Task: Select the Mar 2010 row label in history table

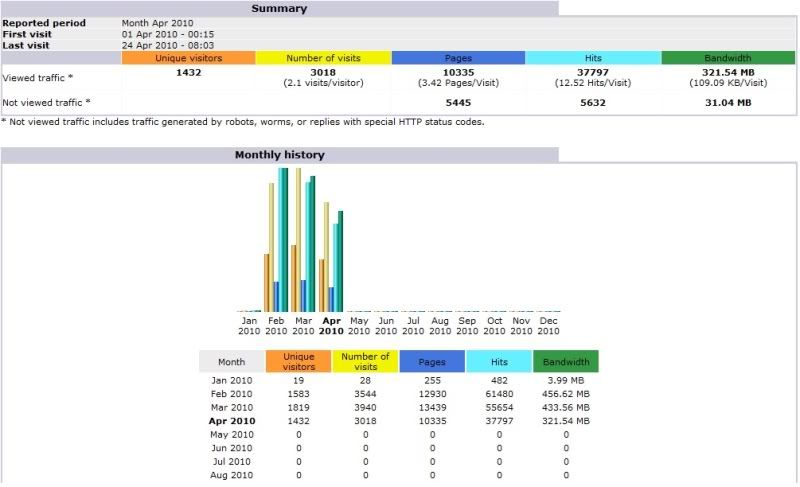Action: 231,407
